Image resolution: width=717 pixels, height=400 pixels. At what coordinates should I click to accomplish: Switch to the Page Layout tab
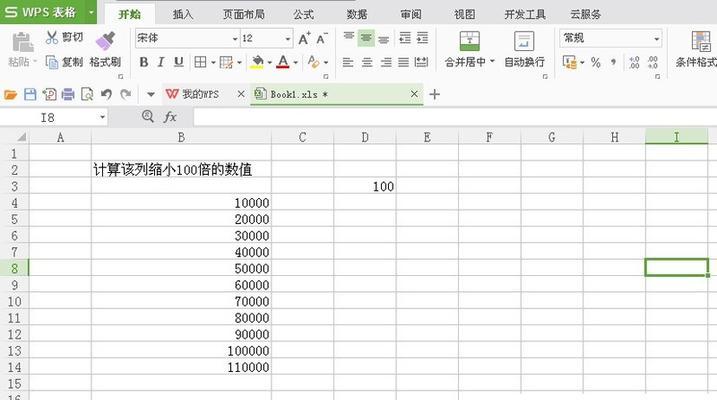point(244,14)
